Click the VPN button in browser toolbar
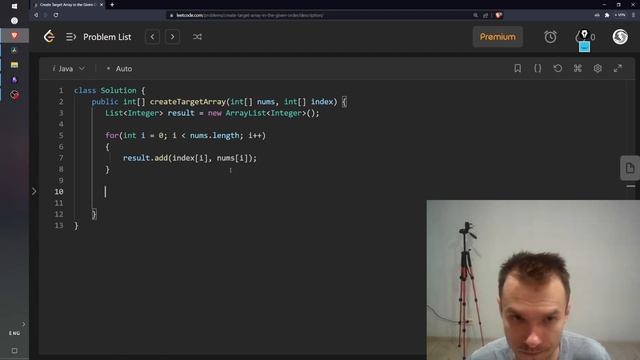 point(620,15)
